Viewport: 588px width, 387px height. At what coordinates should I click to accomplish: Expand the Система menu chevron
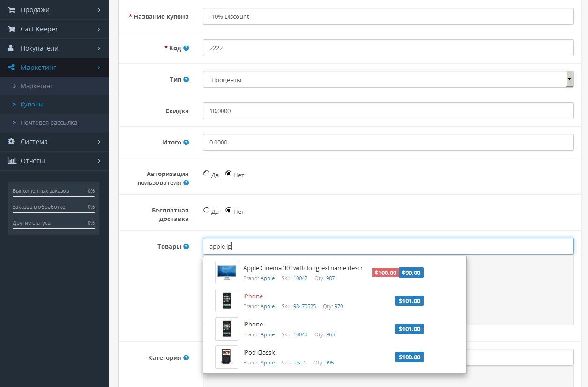(x=99, y=141)
